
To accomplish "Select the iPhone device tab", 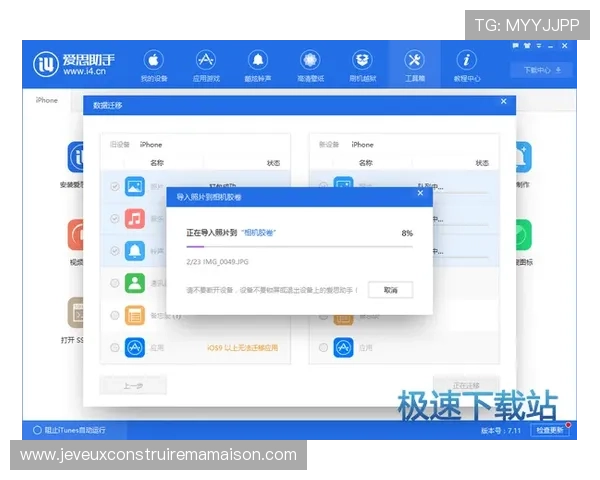I will click(x=47, y=100).
